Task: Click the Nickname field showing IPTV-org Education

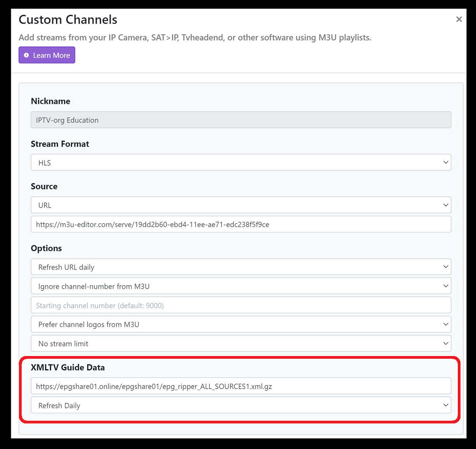Action: pos(240,120)
